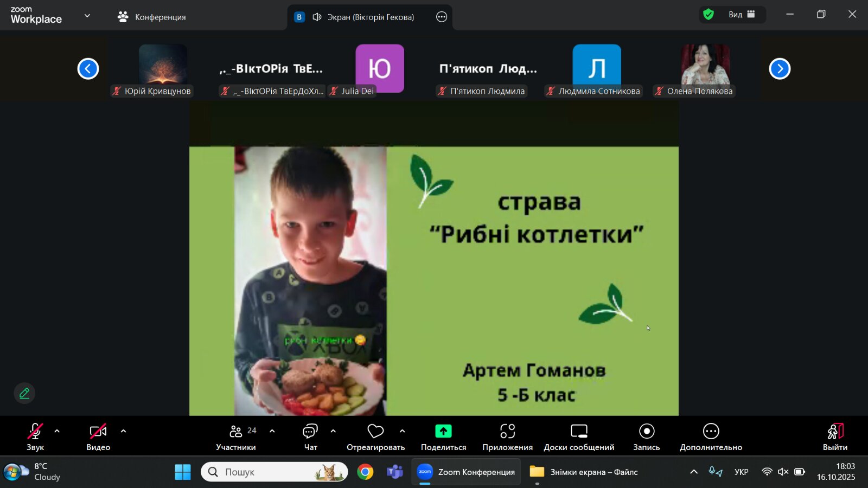Turn on camera with Видео button
Screen dimensions: 868x488
point(98,436)
